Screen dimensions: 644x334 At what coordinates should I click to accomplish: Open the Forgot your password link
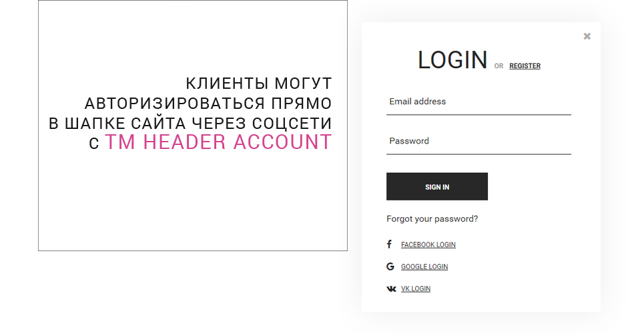click(432, 219)
